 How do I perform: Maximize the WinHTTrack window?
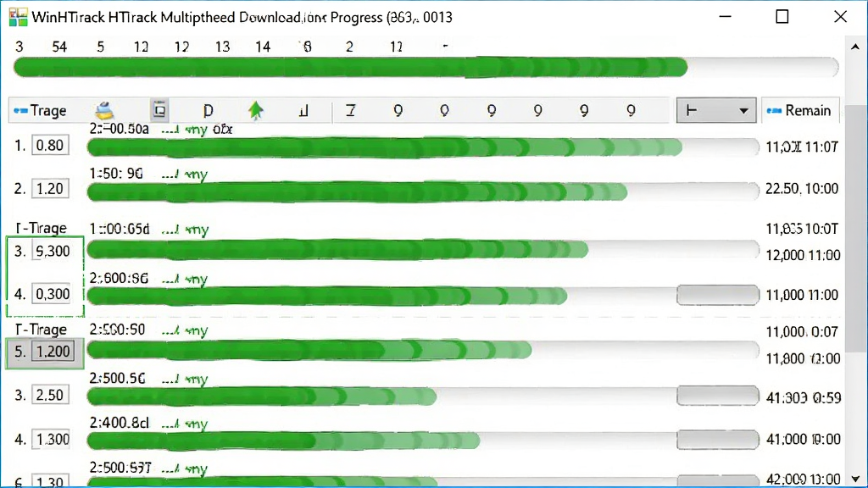click(x=782, y=17)
